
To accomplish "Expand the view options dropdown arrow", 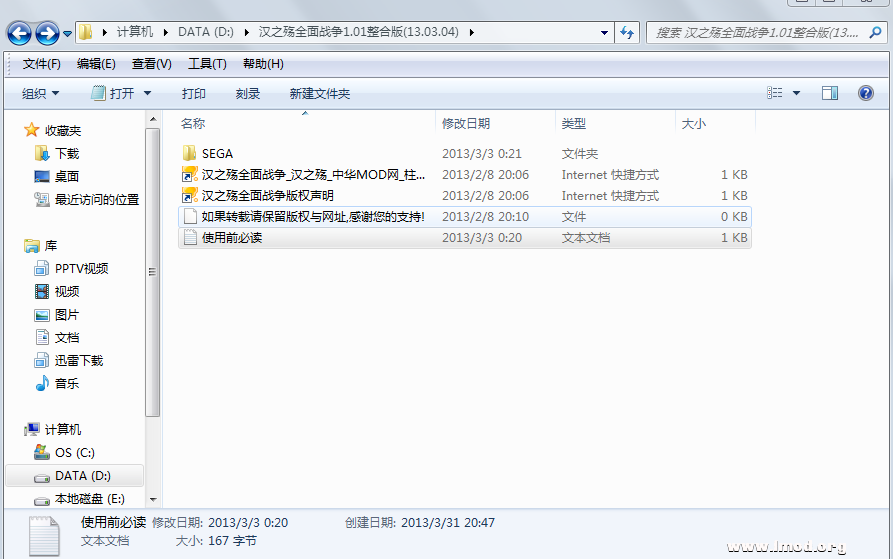I will pos(797,93).
